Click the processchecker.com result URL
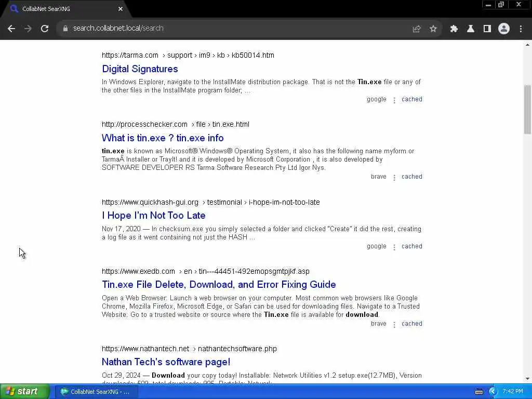532x399 pixels. click(176, 124)
